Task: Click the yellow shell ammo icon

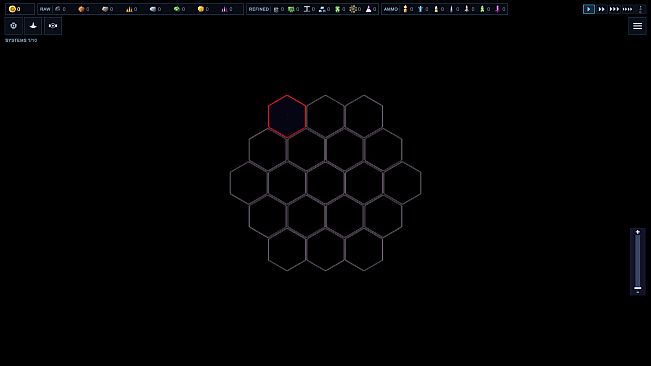Action: click(x=406, y=9)
